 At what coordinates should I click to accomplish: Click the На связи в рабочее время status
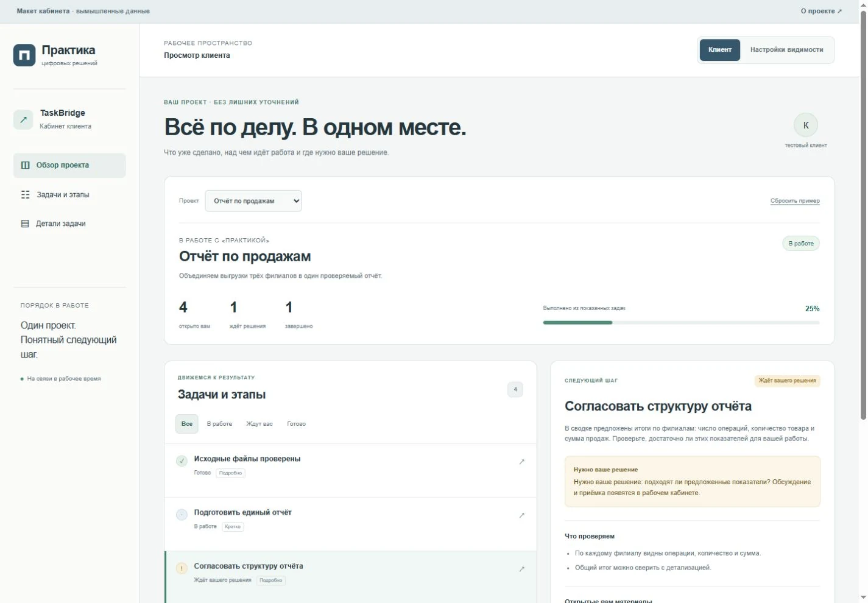pos(61,379)
